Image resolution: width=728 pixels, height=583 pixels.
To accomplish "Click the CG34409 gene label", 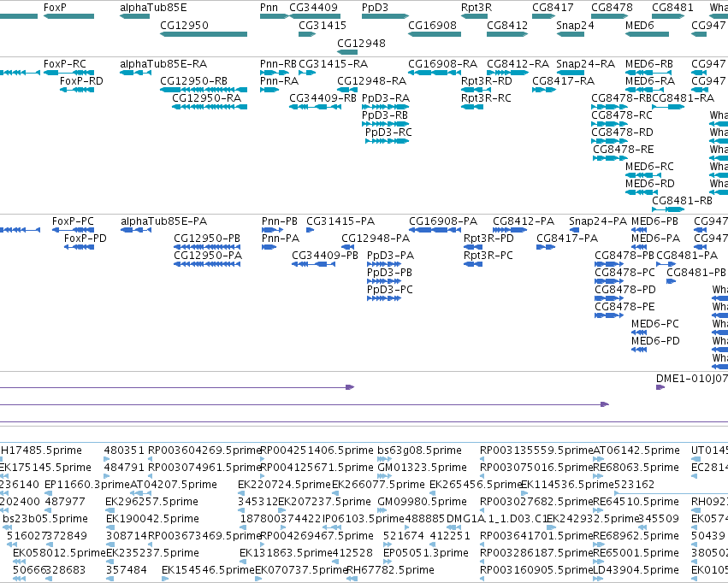I will pyautogui.click(x=313, y=8).
